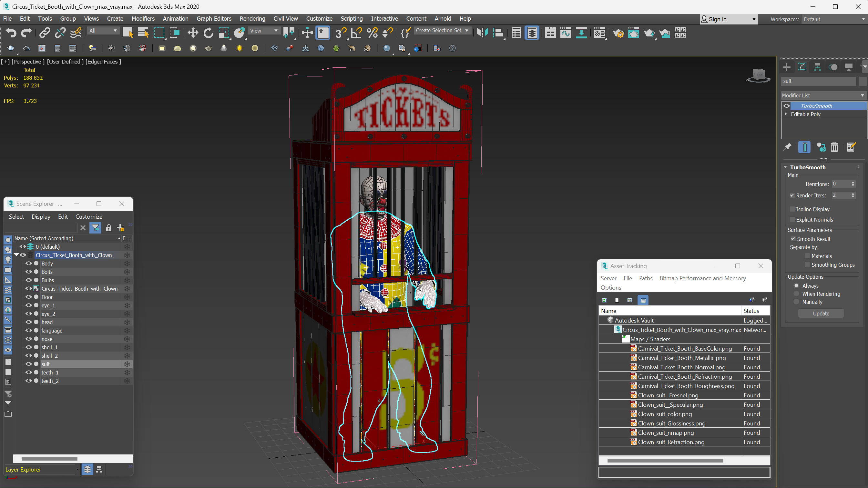868x488 pixels.
Task: Click the Undo arrow in main toolbar
Action: tap(11, 33)
